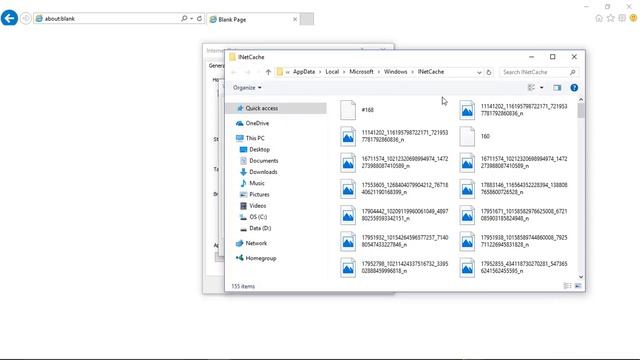Go up one folder level in Explorer
Image resolution: width=640 pixels, height=360 pixels.
[268, 72]
